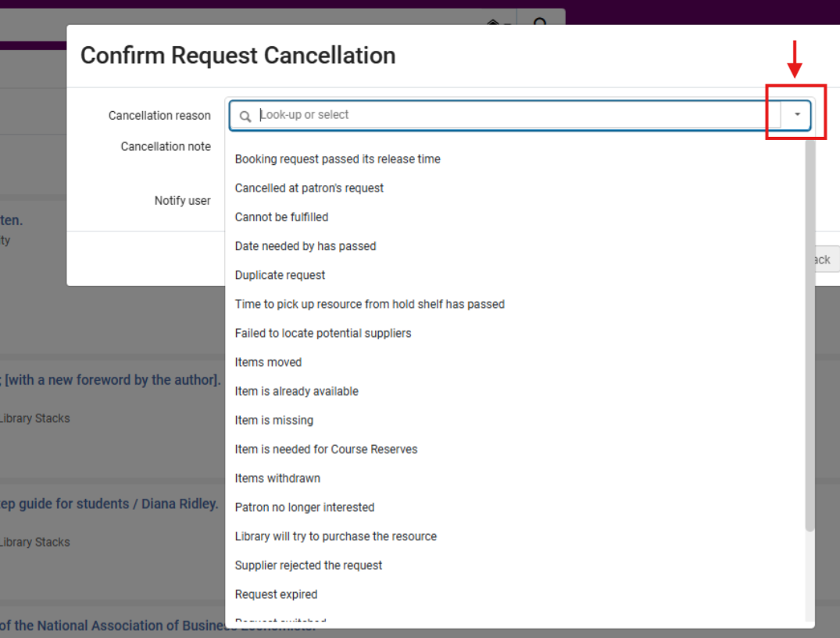Select 'Item is needed for Course Reserves'
Screen dimensions: 840x638
[326, 449]
